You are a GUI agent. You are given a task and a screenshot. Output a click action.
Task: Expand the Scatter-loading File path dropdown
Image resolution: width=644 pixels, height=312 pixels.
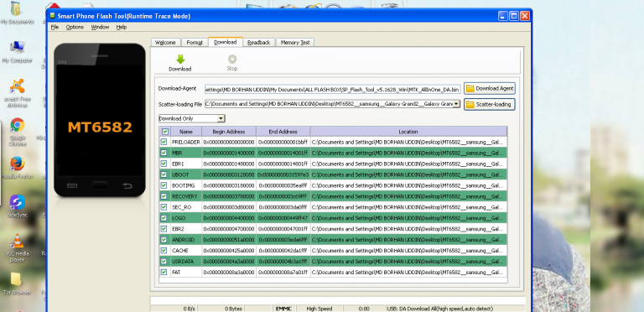(x=456, y=104)
